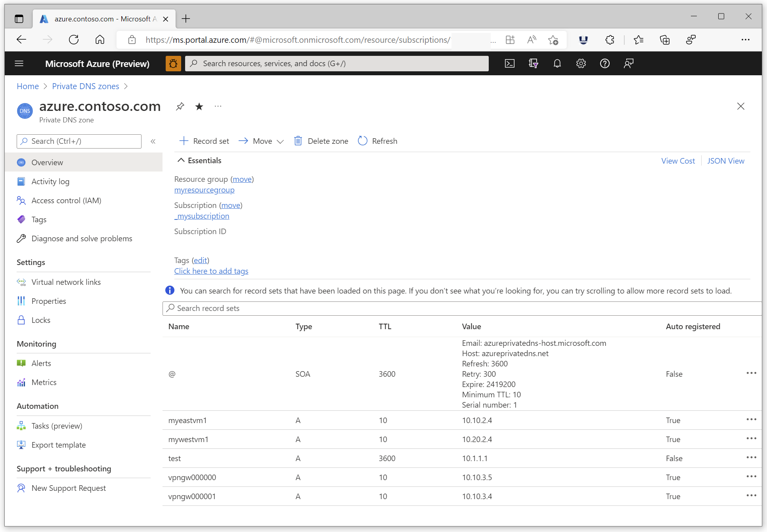Screen dimensions: 767x532
Task: Pin azure.contoso.com to dashboard
Action: click(180, 106)
